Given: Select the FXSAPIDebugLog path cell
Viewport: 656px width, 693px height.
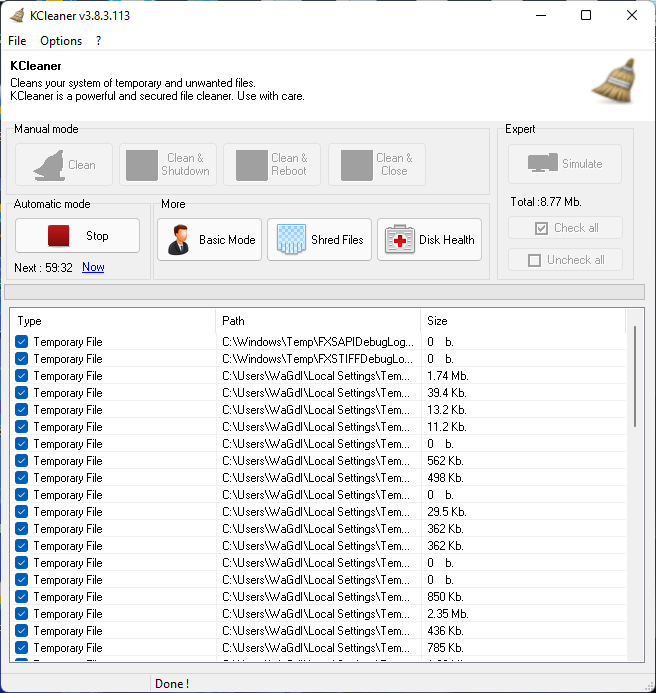Looking at the screenshot, I should pyautogui.click(x=318, y=342).
